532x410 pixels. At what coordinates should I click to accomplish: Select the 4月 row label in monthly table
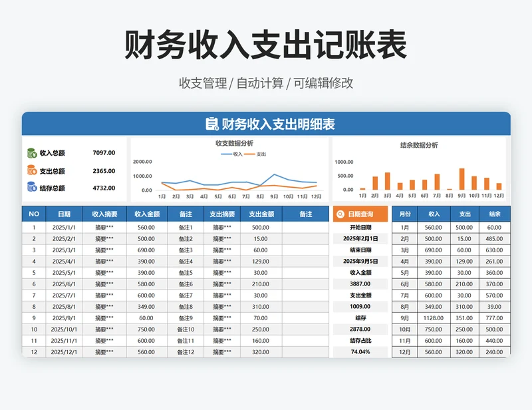click(405, 262)
